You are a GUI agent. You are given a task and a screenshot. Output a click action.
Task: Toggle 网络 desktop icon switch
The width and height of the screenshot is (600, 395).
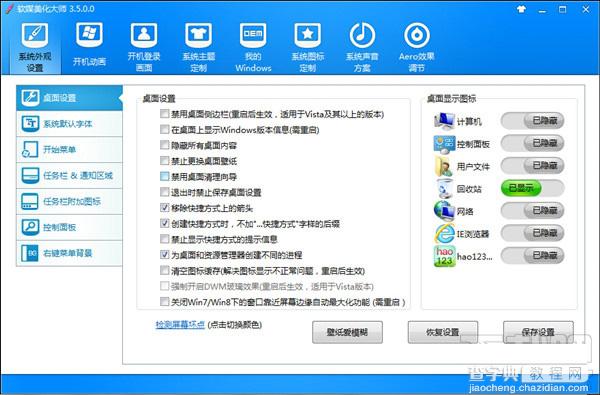pyautogui.click(x=532, y=211)
